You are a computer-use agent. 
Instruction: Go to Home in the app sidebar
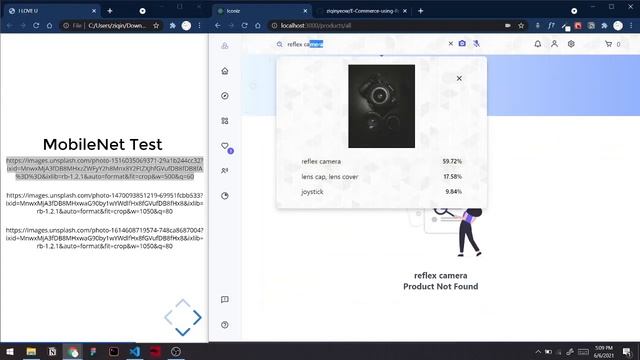click(224, 71)
